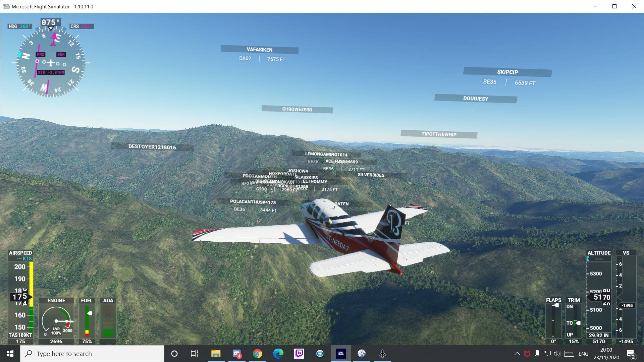Open File Explorer from the taskbar
644x362 pixels.
coord(216,354)
